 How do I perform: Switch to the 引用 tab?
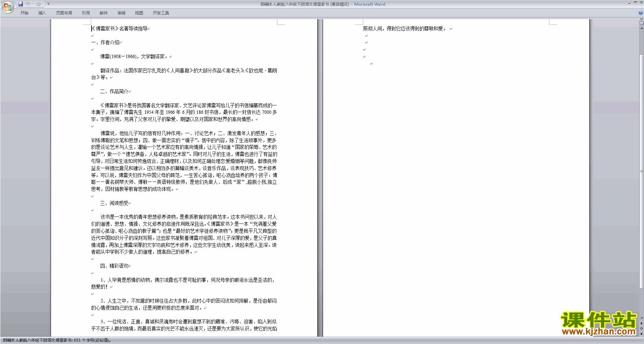(86, 13)
